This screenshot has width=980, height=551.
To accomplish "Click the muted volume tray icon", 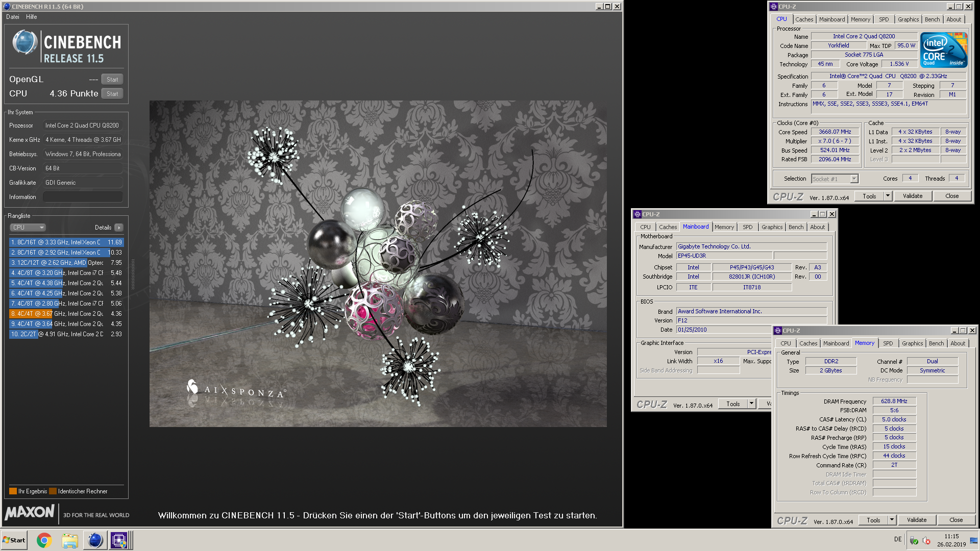I will (x=926, y=540).
